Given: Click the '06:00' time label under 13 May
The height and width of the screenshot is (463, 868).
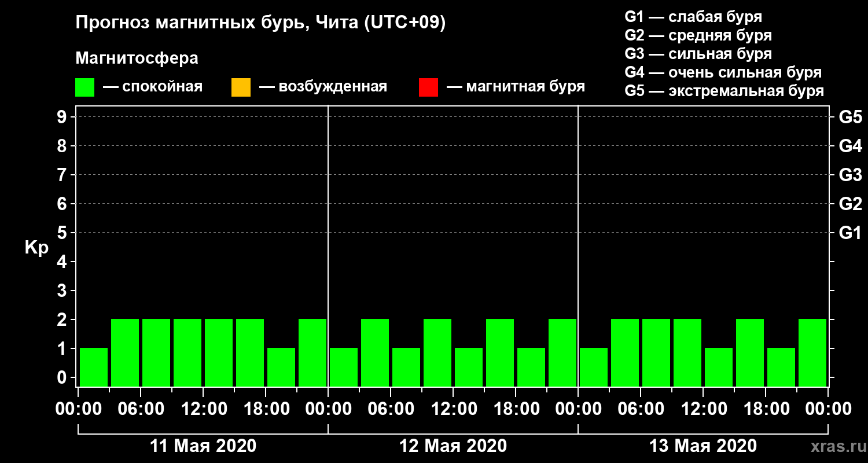Looking at the screenshot, I should pyautogui.click(x=641, y=409).
